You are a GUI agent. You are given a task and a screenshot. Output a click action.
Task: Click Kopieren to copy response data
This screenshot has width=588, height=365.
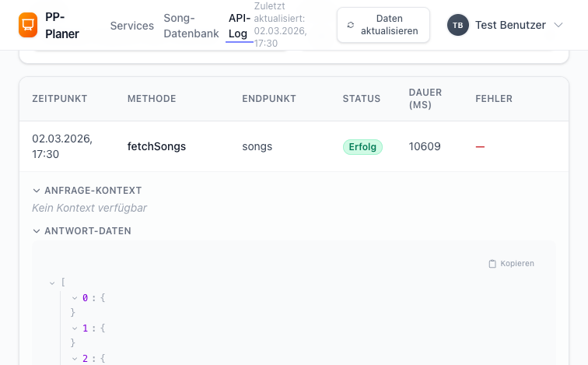(517, 264)
